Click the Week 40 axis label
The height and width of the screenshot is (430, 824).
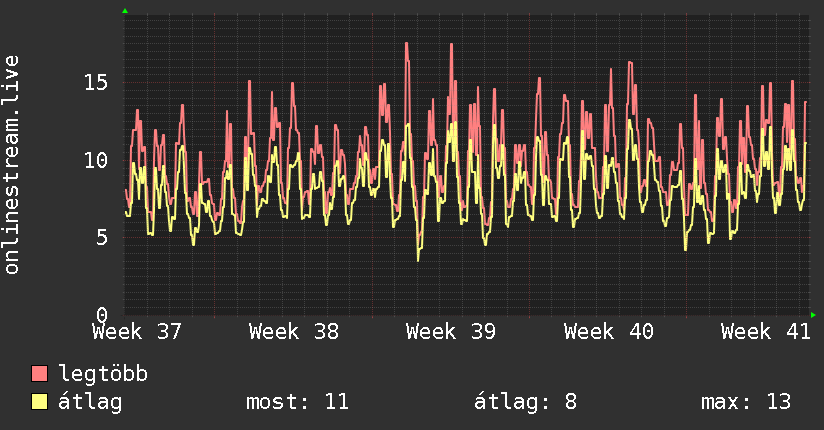[x=609, y=332]
